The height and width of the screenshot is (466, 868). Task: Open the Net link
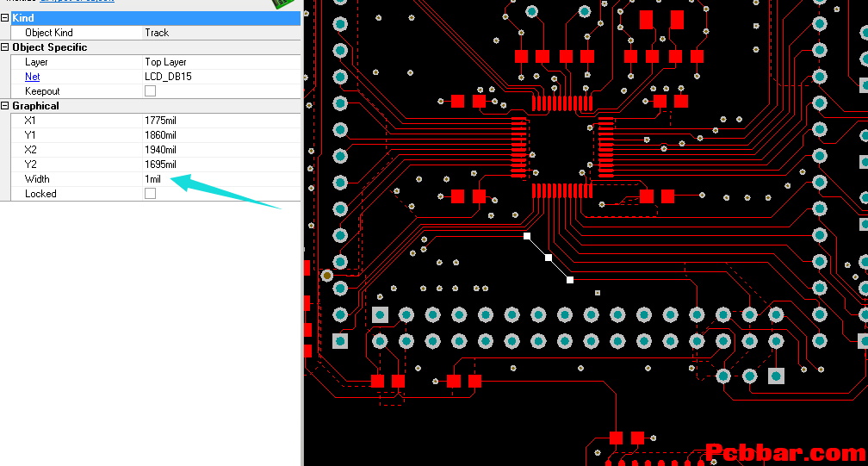32,77
